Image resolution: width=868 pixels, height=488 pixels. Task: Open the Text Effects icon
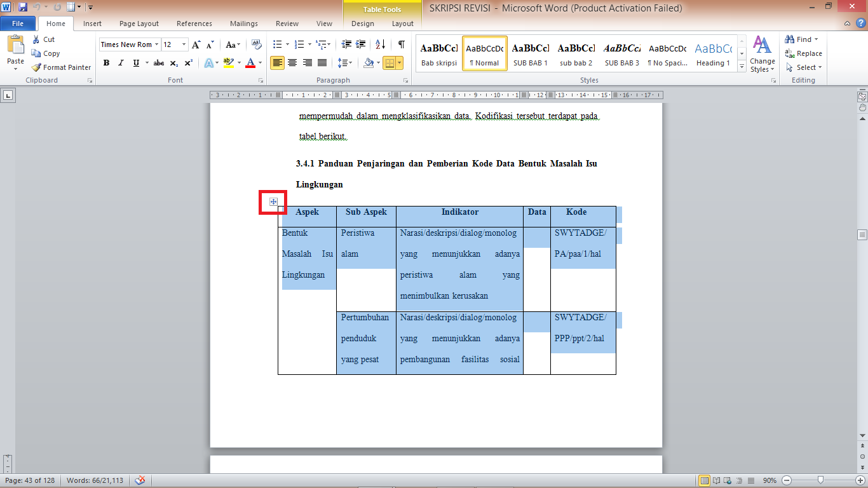pyautogui.click(x=210, y=64)
